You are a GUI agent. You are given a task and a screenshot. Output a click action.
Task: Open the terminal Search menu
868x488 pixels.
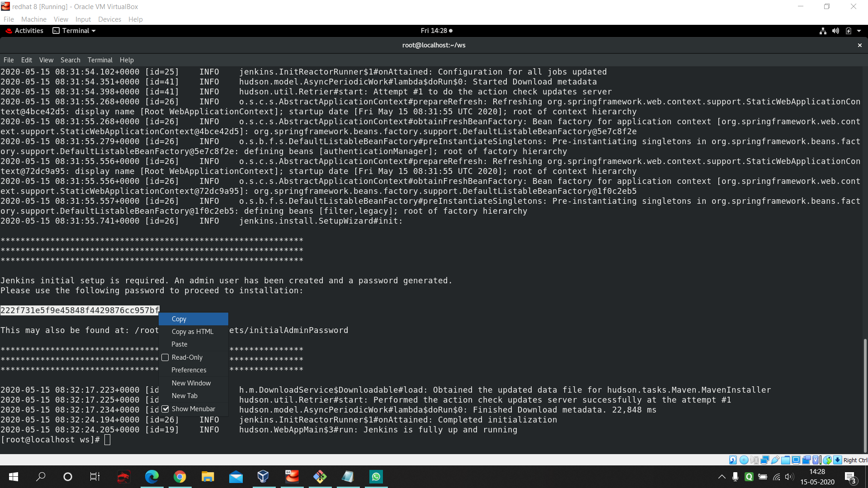(x=71, y=60)
